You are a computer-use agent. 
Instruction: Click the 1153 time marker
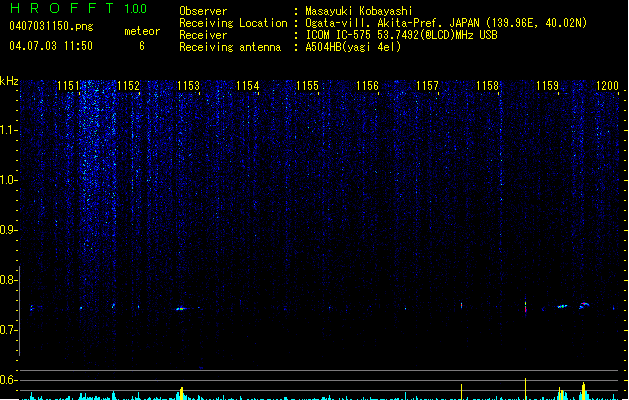click(x=188, y=85)
